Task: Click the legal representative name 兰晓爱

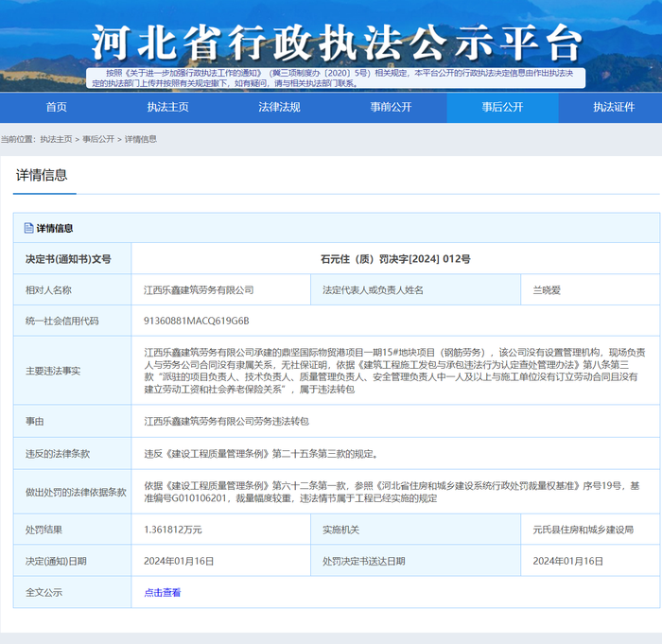Action: [x=547, y=290]
